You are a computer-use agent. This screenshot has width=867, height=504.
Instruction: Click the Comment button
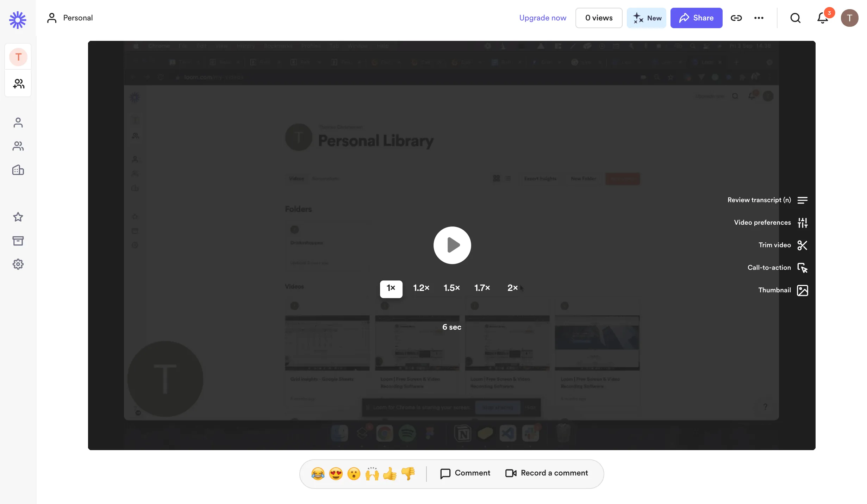[x=465, y=473]
